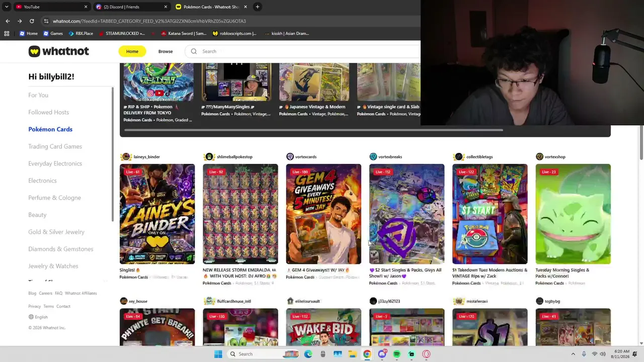Click the browser address bar URL
The height and width of the screenshot is (362, 644).
149,21
